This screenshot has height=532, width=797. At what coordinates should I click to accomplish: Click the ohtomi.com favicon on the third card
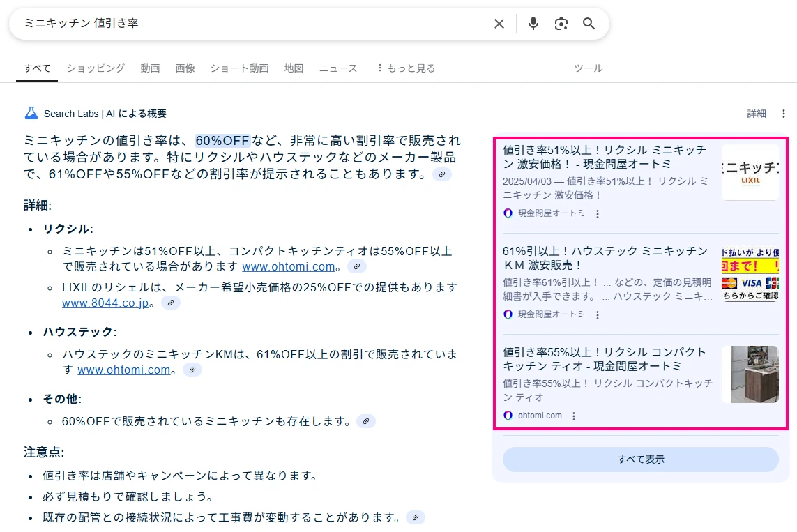point(508,416)
